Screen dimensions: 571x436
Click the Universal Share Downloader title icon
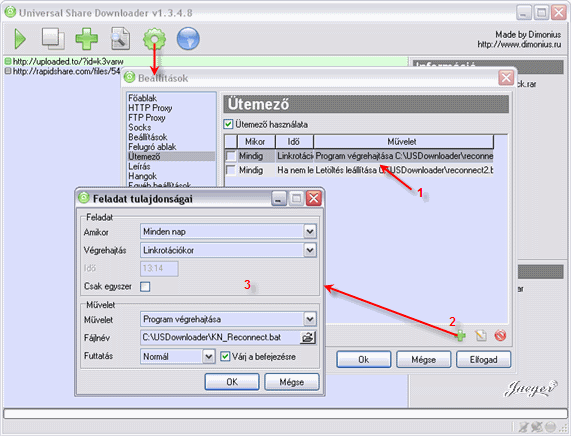10,12
